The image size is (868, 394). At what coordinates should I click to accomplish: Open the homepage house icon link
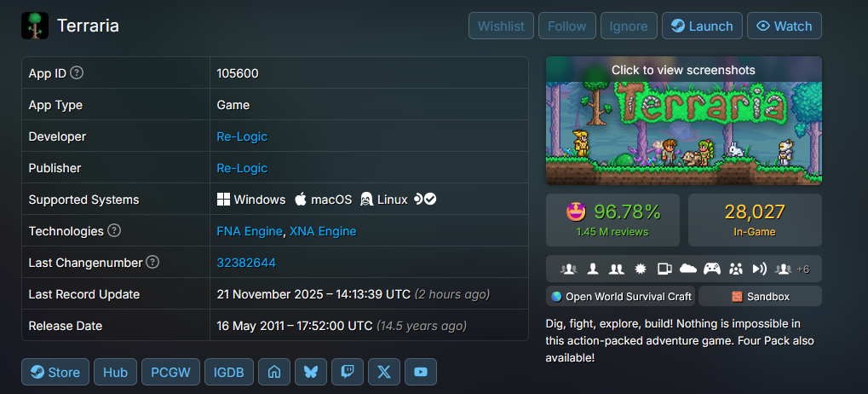pos(274,372)
